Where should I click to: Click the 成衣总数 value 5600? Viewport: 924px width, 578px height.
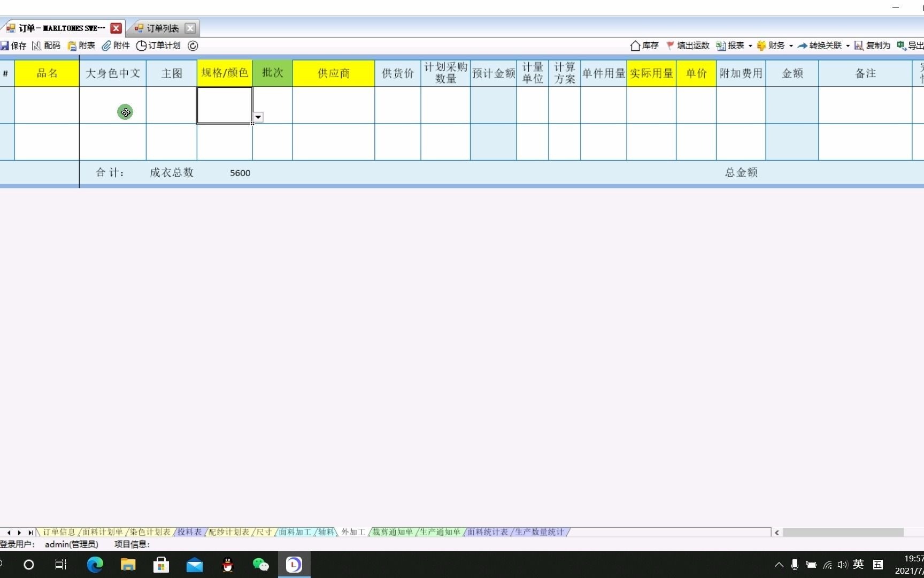[240, 173]
